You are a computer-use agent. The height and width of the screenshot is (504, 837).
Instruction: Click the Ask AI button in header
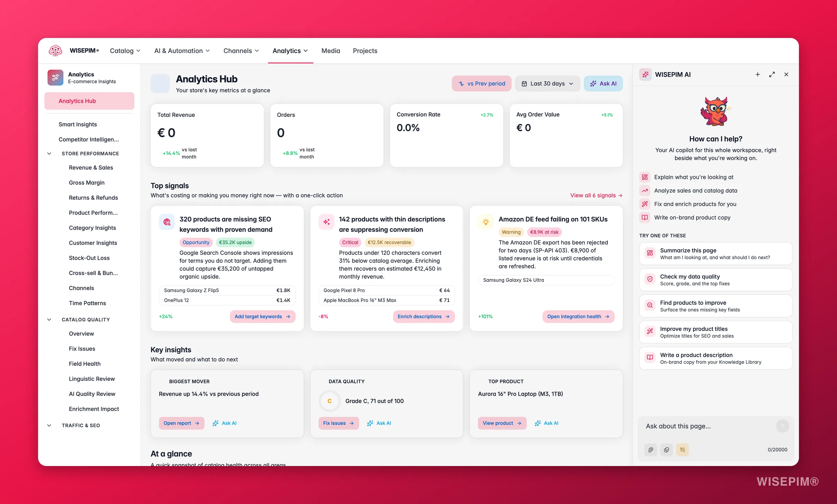[x=603, y=84]
